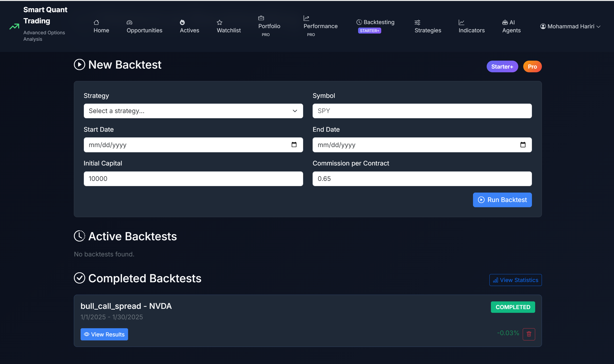Open the Start Date calendar picker

pyautogui.click(x=294, y=145)
